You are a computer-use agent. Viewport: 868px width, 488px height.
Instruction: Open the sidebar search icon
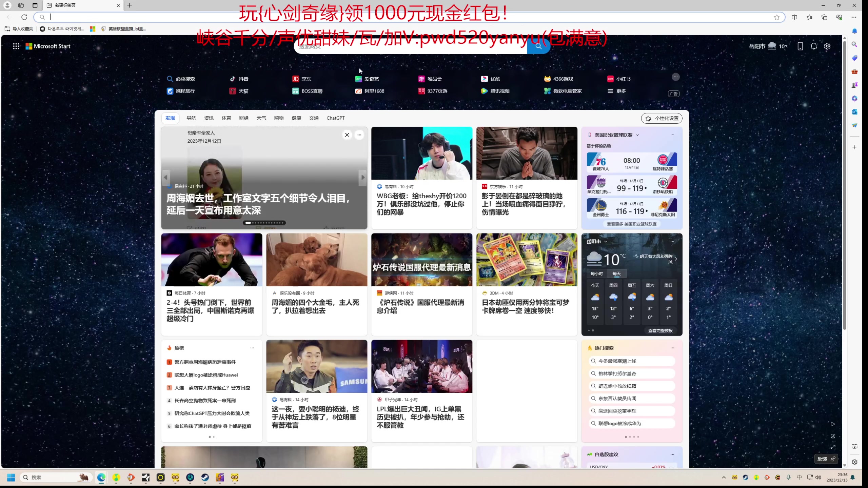pos(854,44)
